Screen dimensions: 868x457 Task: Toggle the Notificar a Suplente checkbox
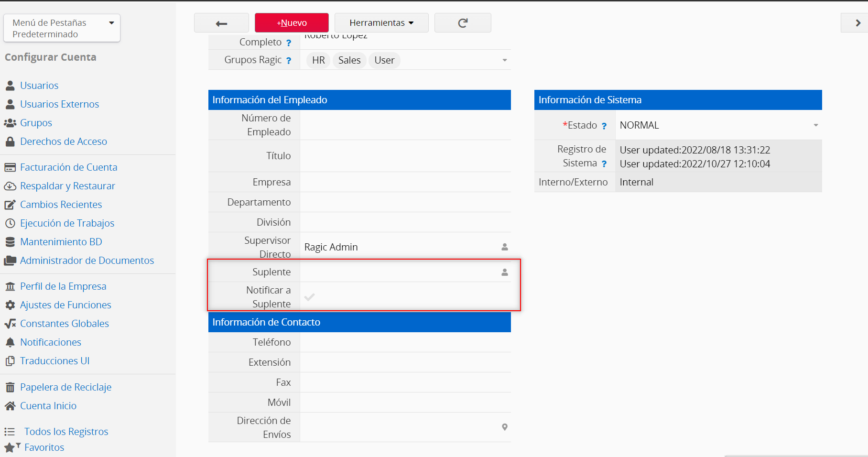[310, 297]
